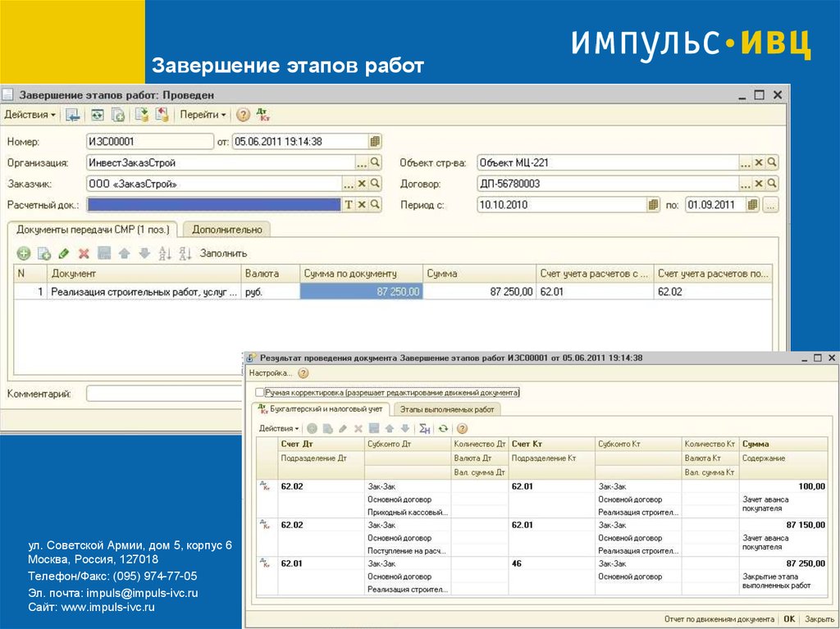The height and width of the screenshot is (629, 840).
Task: Click the Номер input field
Action: (149, 141)
